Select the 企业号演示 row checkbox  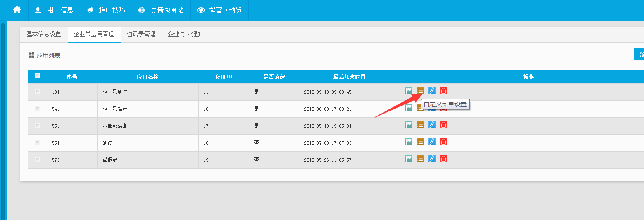coord(37,109)
